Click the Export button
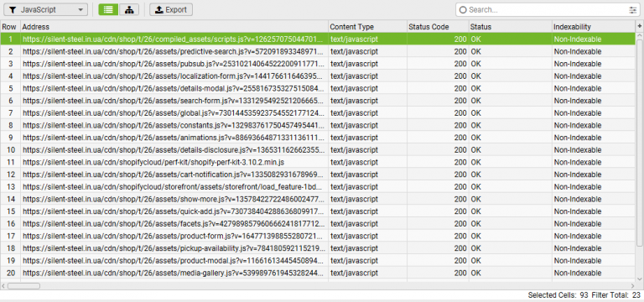This screenshot has width=644, height=302. tap(171, 9)
